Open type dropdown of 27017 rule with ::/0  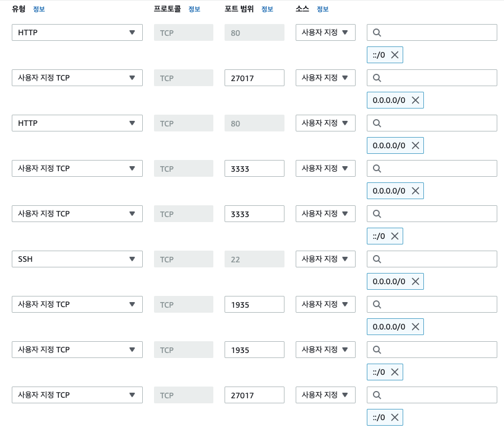click(x=77, y=395)
